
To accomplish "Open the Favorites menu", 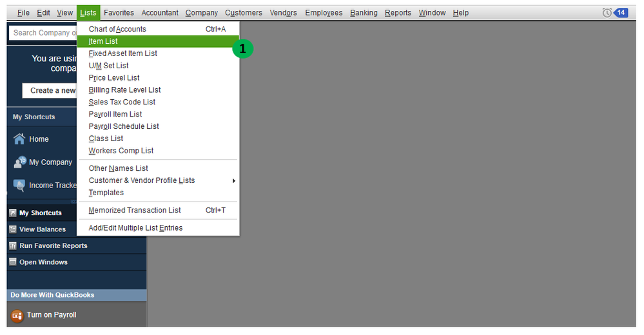I will point(119,13).
